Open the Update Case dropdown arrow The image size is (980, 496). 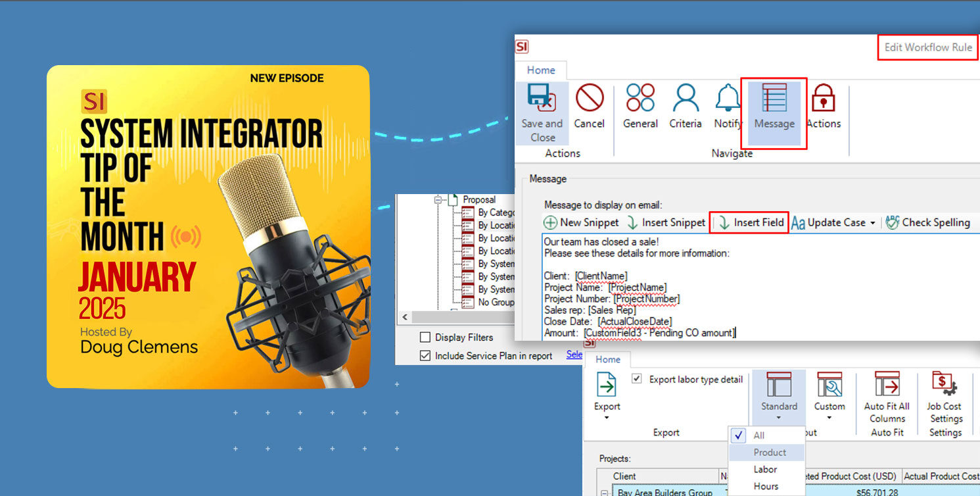tap(872, 223)
